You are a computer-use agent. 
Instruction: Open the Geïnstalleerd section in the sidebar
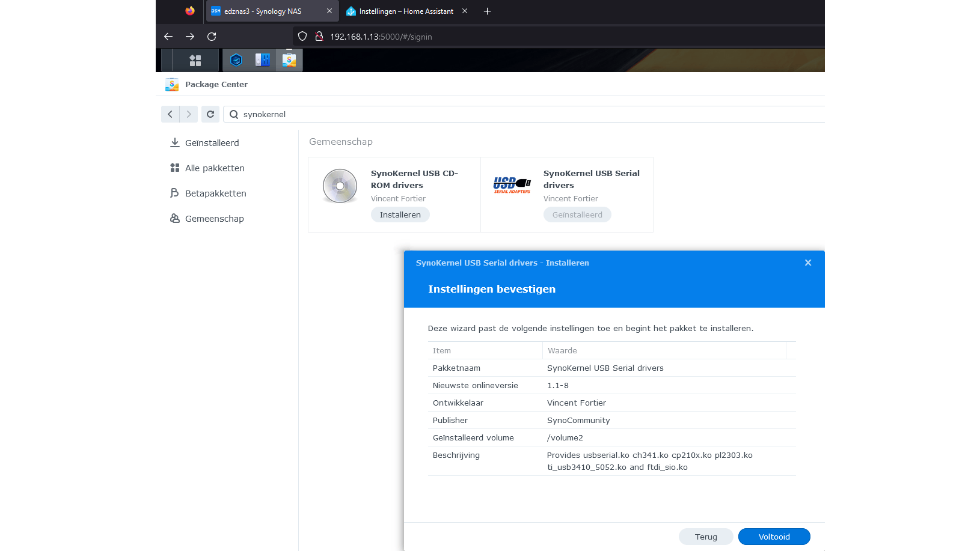(x=212, y=143)
